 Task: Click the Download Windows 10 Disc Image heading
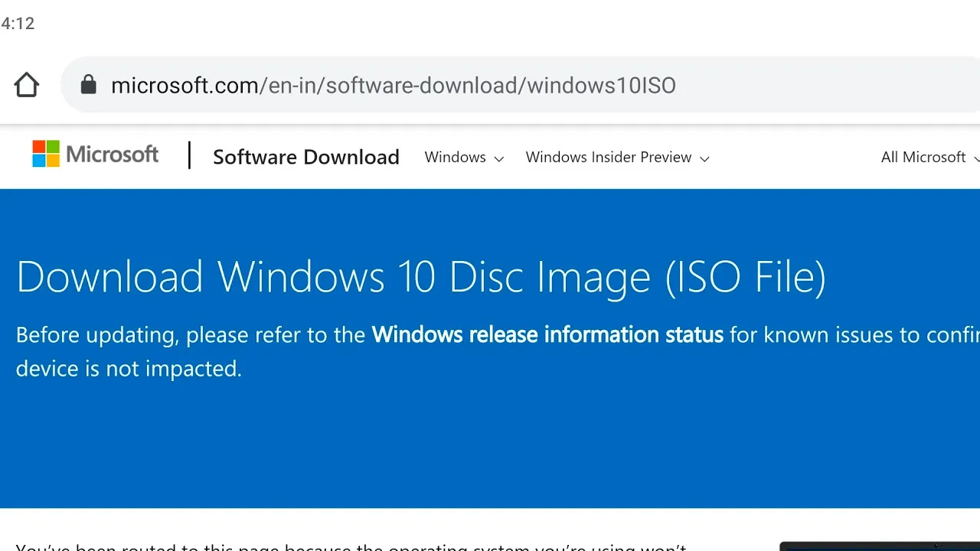[421, 276]
